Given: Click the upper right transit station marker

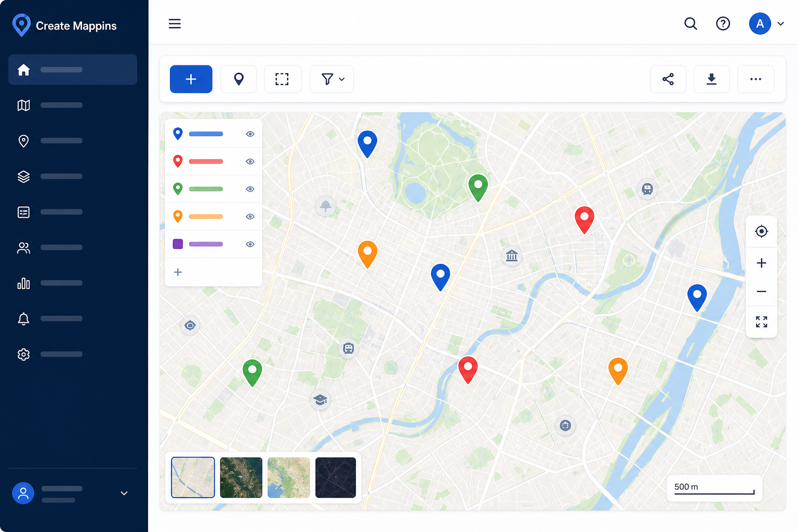Looking at the screenshot, I should pyautogui.click(x=647, y=189).
